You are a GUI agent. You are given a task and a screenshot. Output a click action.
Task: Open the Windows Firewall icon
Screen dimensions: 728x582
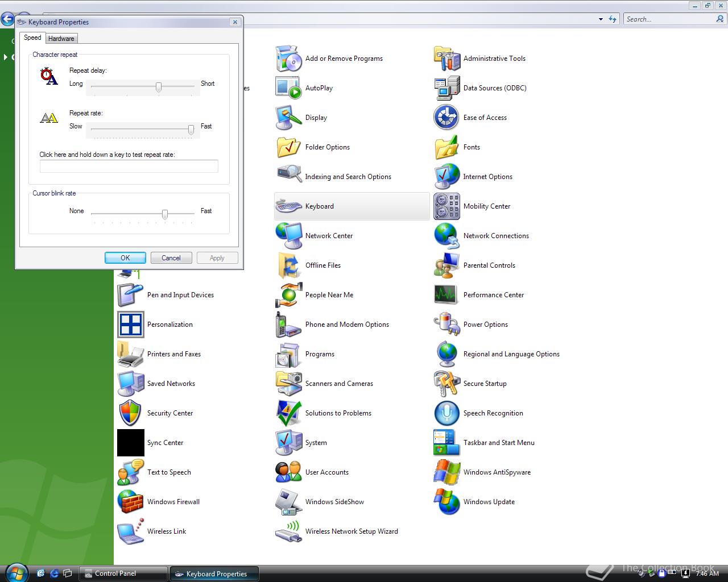click(x=130, y=502)
